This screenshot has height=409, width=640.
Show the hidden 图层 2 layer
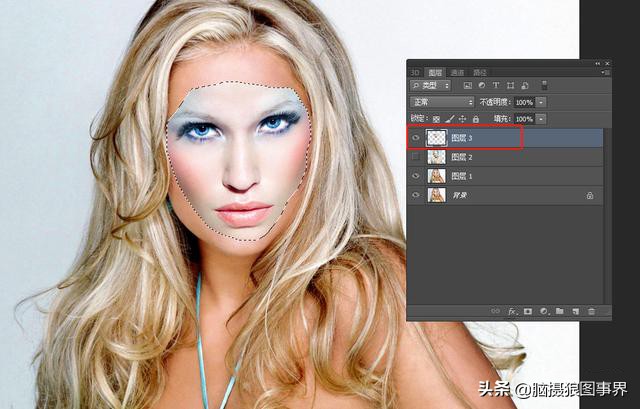tap(416, 157)
